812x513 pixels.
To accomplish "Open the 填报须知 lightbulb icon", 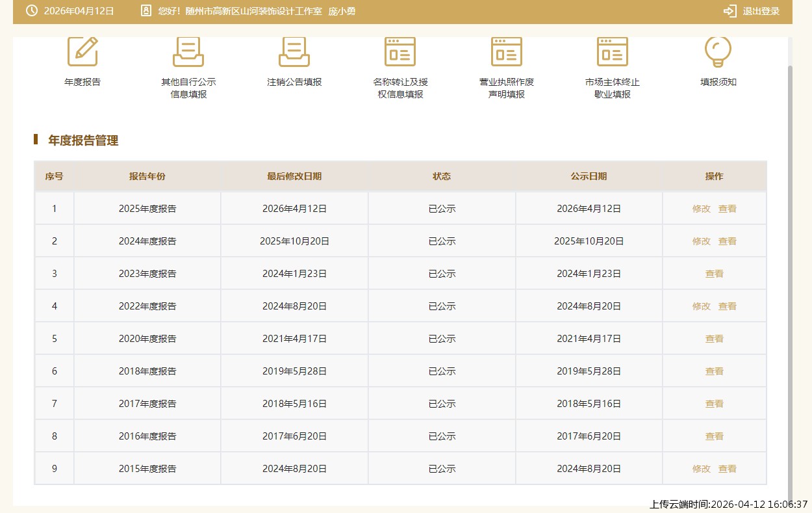I will click(718, 52).
